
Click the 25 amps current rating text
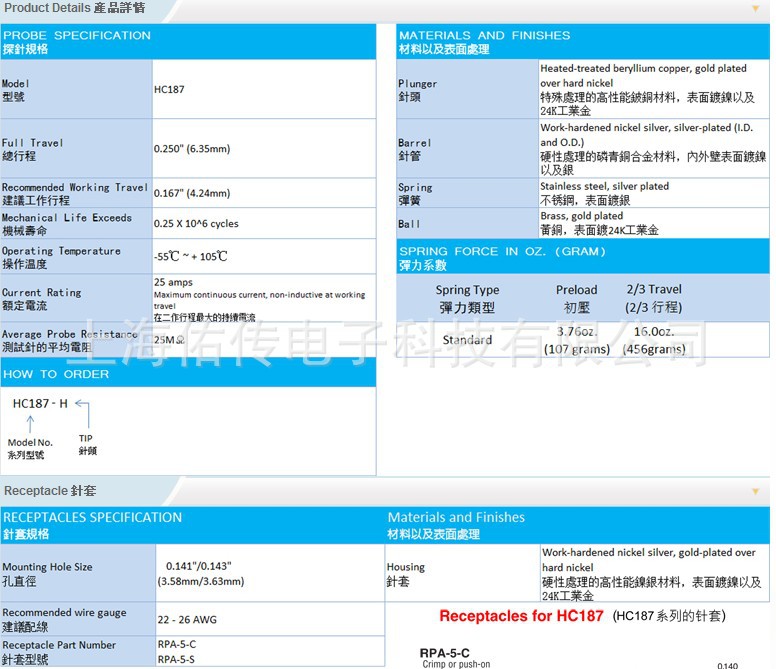tap(174, 283)
